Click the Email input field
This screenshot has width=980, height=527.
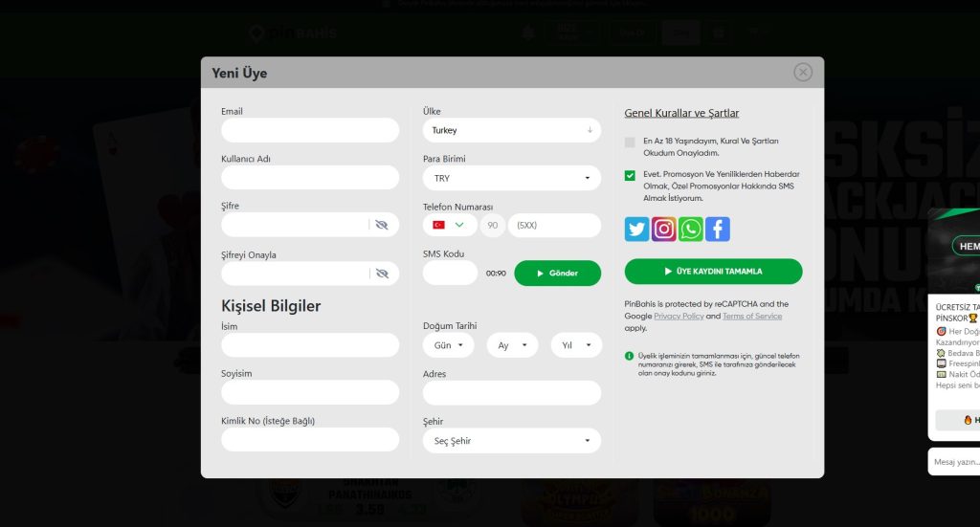click(310, 130)
